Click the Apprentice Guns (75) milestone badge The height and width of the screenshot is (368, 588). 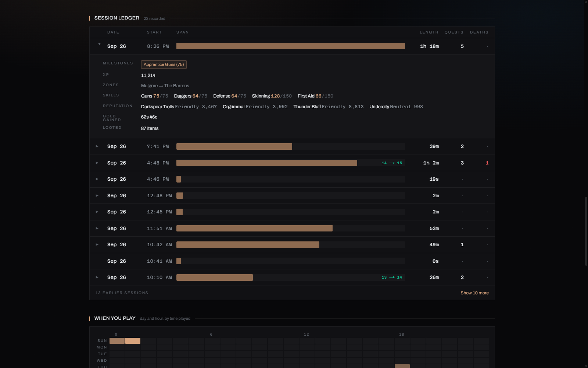click(164, 64)
